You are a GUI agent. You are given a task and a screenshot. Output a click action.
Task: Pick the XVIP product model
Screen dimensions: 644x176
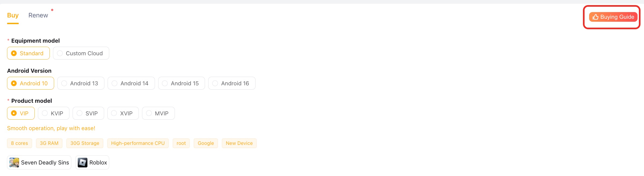click(123, 113)
